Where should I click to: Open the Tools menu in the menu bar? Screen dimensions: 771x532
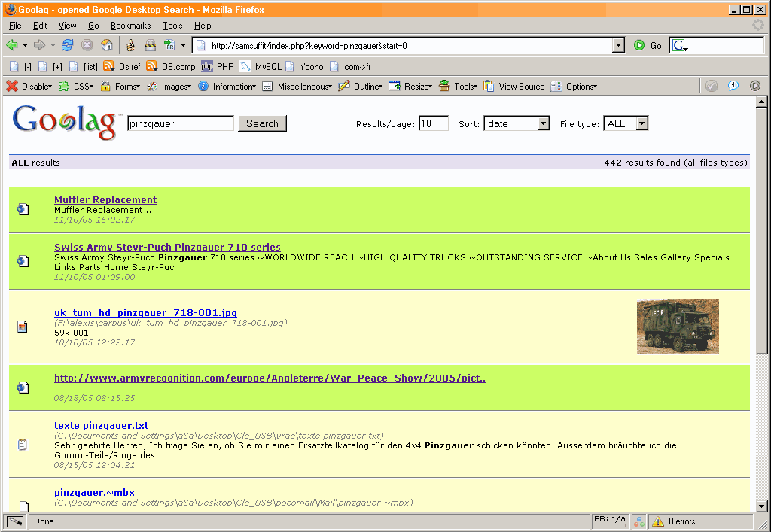pos(172,26)
